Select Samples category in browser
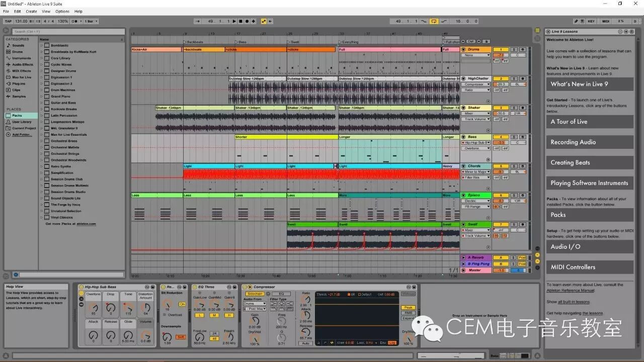644x362 pixels. [x=19, y=97]
